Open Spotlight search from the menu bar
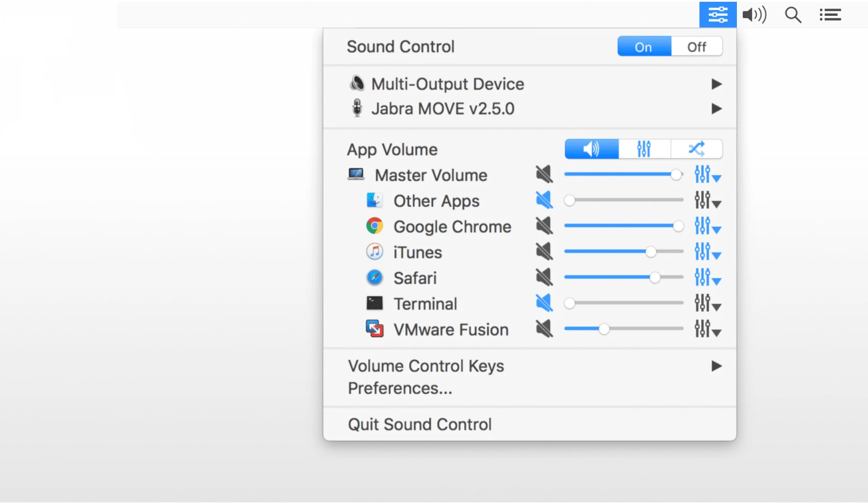868x503 pixels. coord(793,14)
